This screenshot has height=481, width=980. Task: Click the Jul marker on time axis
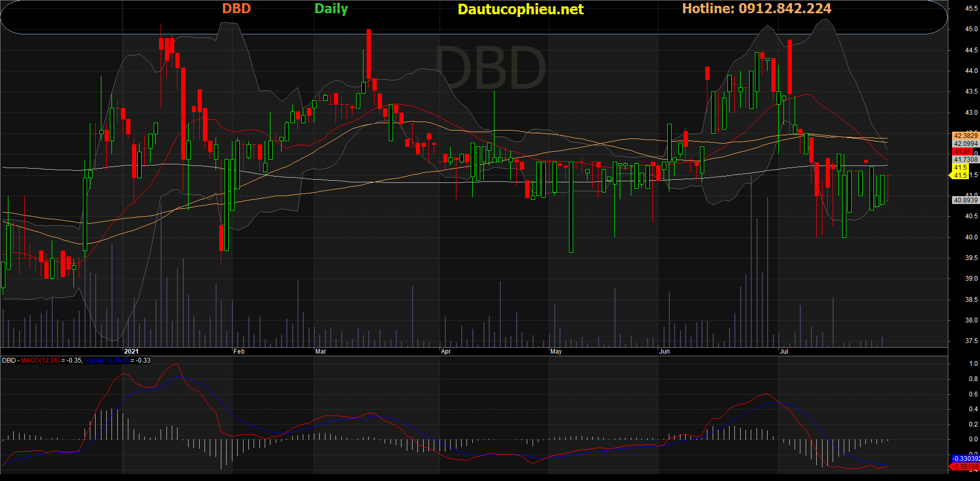(x=784, y=351)
